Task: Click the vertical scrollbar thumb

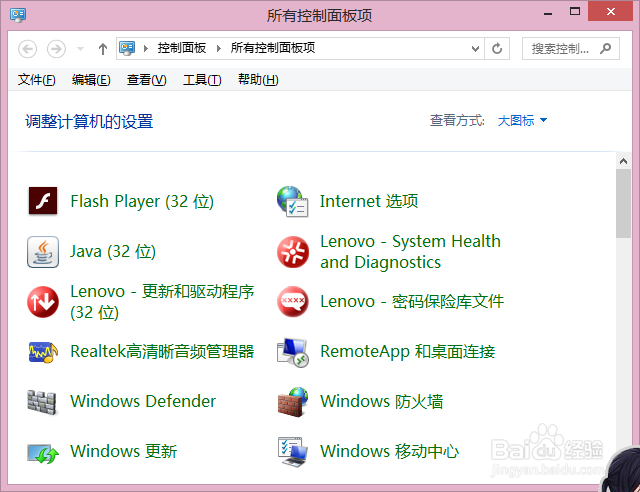Action: click(623, 203)
